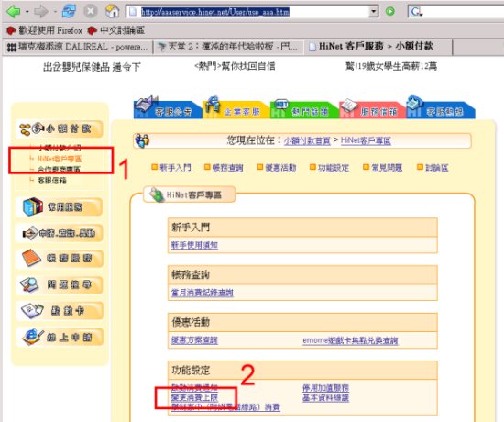Viewport: 504px width, 422px height.
Task: Open the 討論區 anchor link
Action: [x=436, y=168]
